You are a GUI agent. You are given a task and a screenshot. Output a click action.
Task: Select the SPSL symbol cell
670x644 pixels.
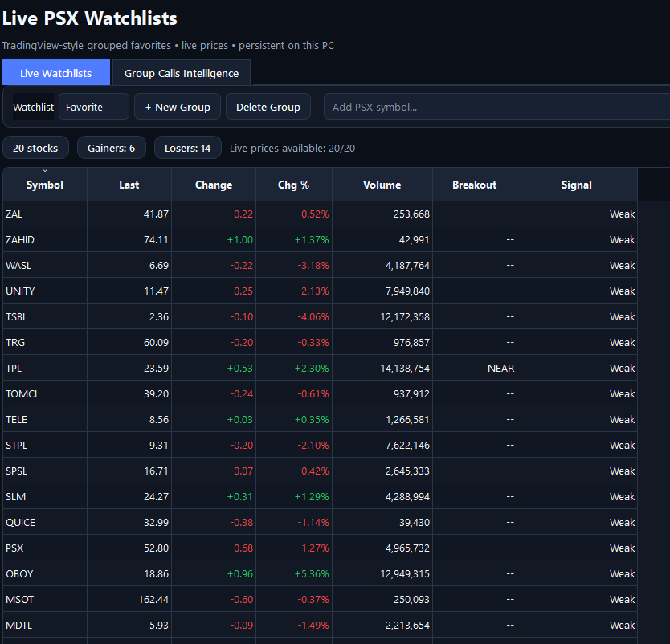(x=45, y=471)
